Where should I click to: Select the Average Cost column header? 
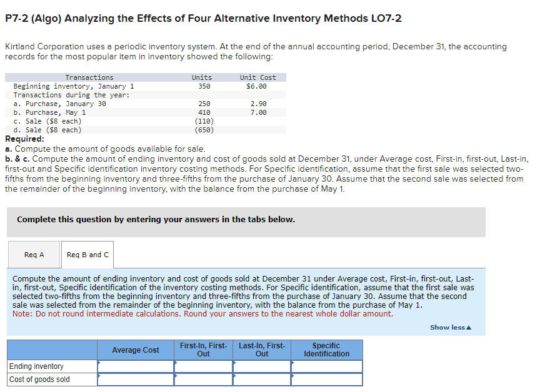coord(135,350)
